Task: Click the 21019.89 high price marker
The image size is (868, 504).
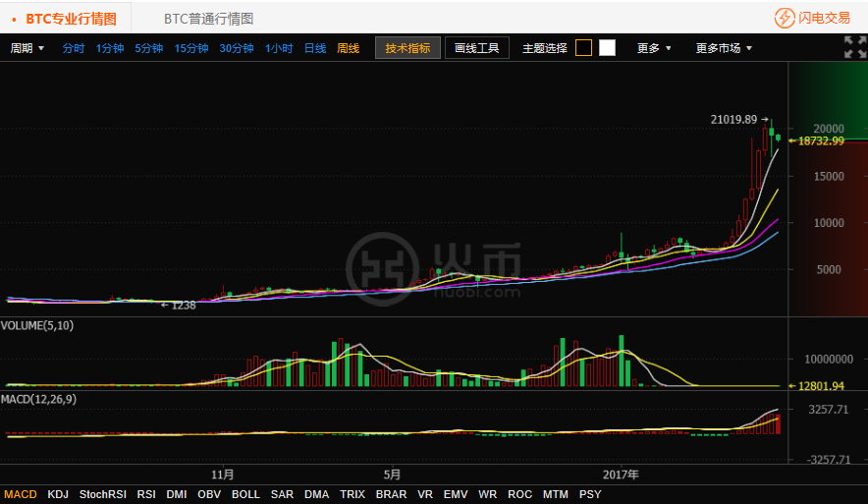Action: click(733, 119)
